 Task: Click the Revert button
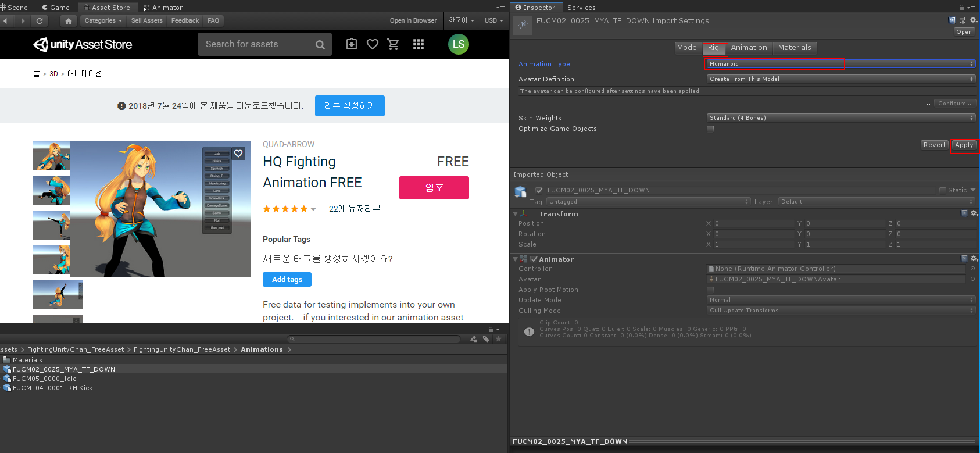pos(935,145)
